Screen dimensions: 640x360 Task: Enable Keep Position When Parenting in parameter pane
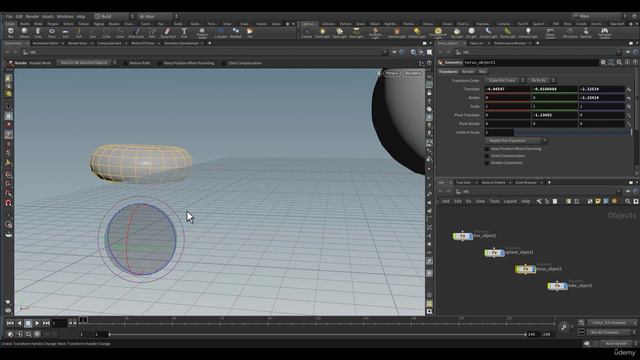(x=487, y=149)
